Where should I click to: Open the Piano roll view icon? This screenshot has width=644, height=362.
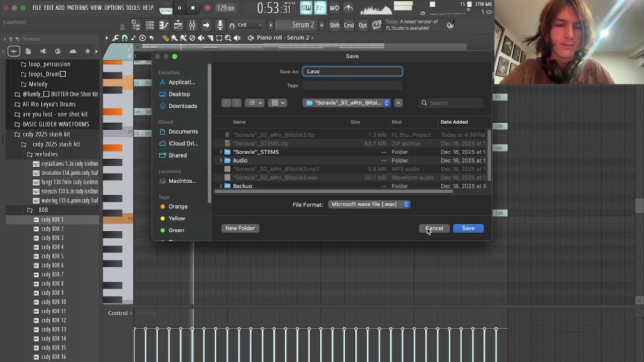tap(164, 25)
